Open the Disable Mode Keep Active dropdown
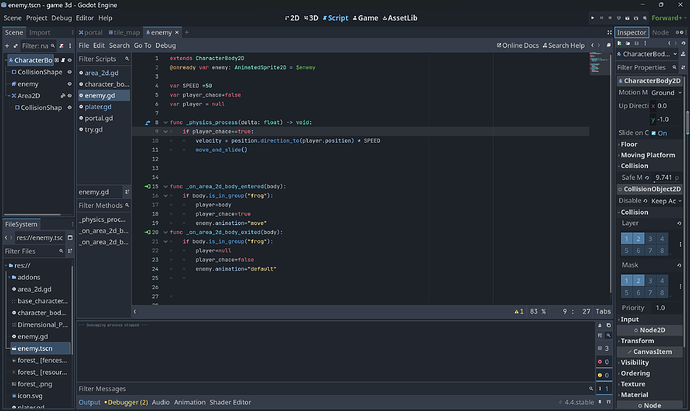Image resolution: width=690 pixels, height=411 pixels. coord(666,201)
